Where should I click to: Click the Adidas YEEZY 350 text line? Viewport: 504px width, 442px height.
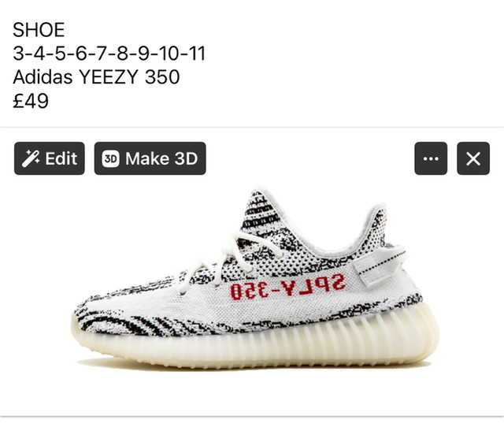[96, 77]
